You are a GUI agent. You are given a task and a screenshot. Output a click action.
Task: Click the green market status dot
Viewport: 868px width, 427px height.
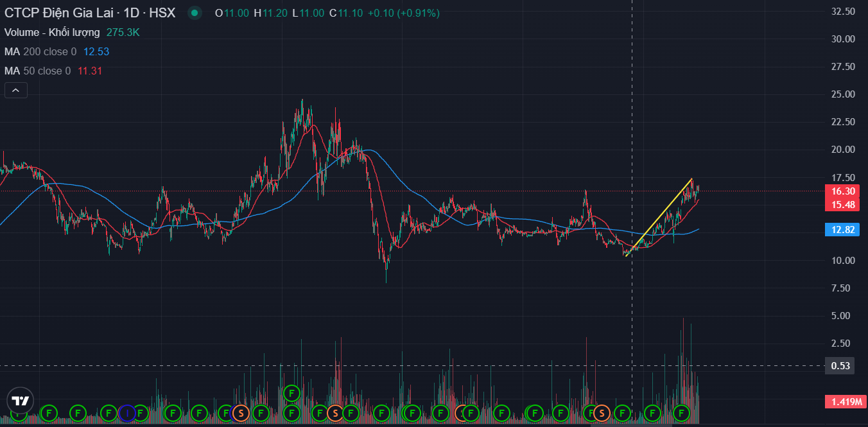click(x=195, y=13)
